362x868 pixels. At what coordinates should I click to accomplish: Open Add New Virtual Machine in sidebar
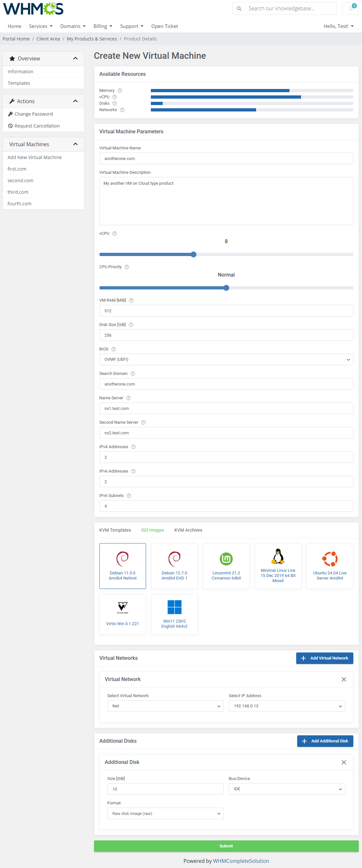click(35, 157)
